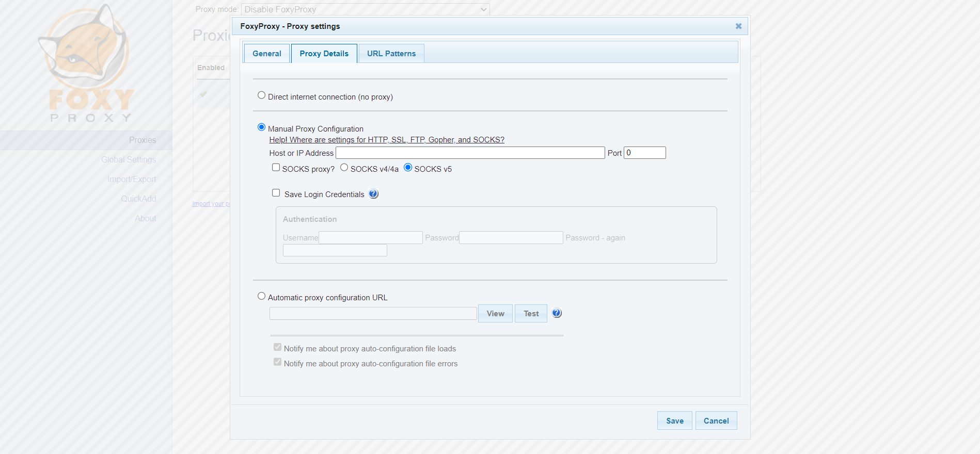Viewport: 980px width, 454px height.
Task: Click the Port number field
Action: 644,153
